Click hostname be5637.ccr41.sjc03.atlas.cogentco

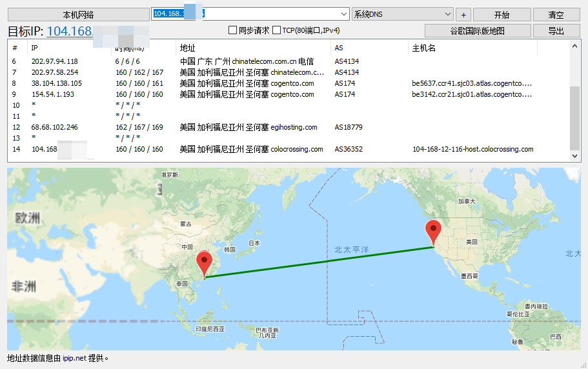pos(472,83)
